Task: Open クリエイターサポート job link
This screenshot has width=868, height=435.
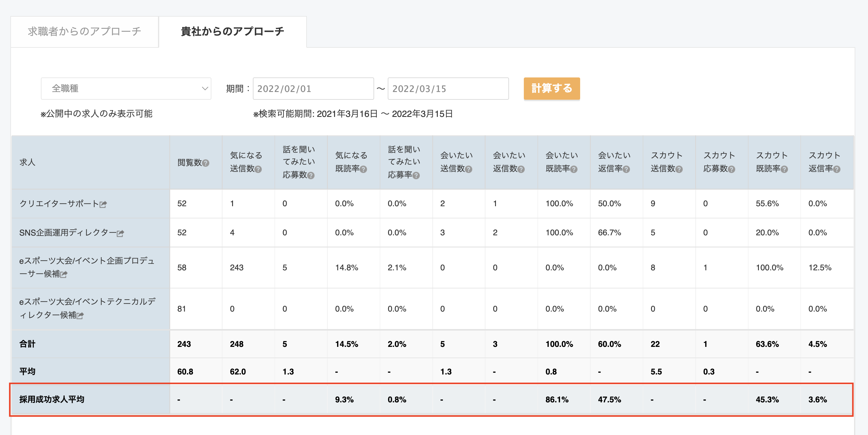Action: click(59, 204)
